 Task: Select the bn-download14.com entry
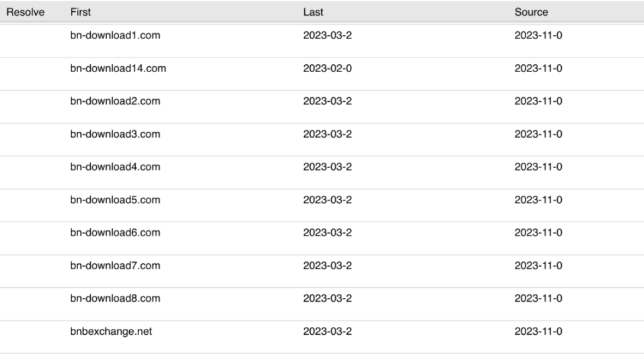coord(117,68)
